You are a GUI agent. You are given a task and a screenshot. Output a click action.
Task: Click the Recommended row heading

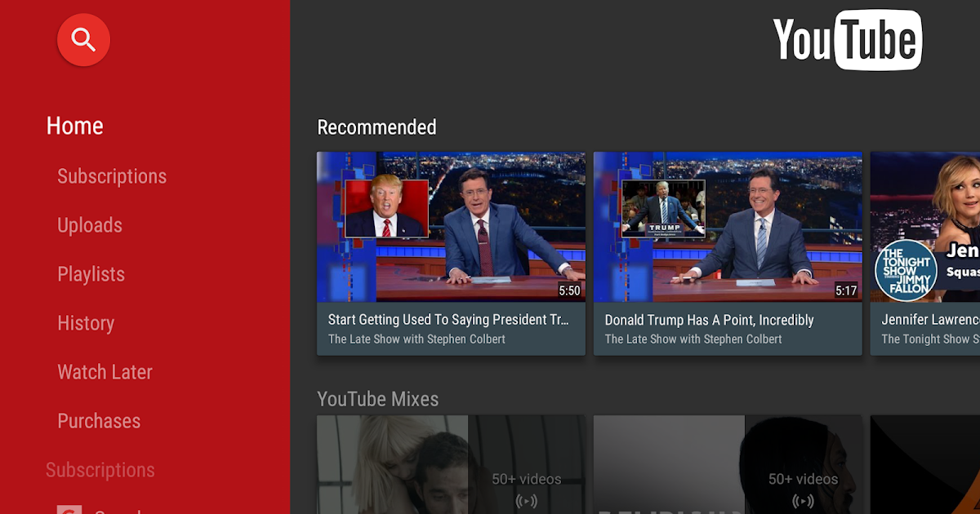[376, 127]
